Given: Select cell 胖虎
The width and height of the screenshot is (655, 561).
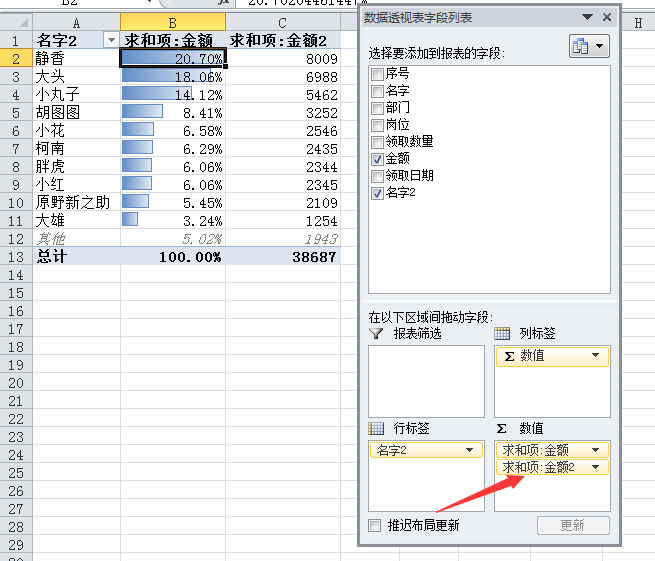Looking at the screenshot, I should pos(76,166).
